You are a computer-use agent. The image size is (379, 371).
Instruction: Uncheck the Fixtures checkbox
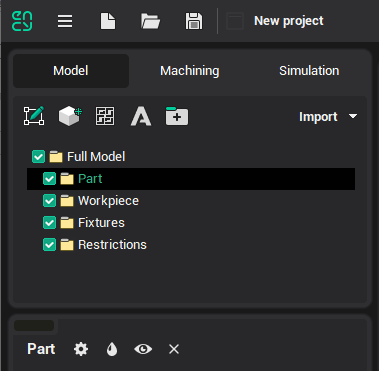(x=49, y=223)
